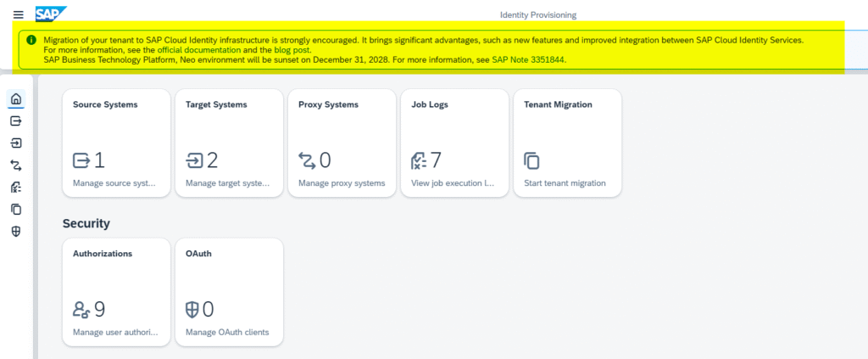
Task: Open the Source Systems tile
Action: point(116,143)
